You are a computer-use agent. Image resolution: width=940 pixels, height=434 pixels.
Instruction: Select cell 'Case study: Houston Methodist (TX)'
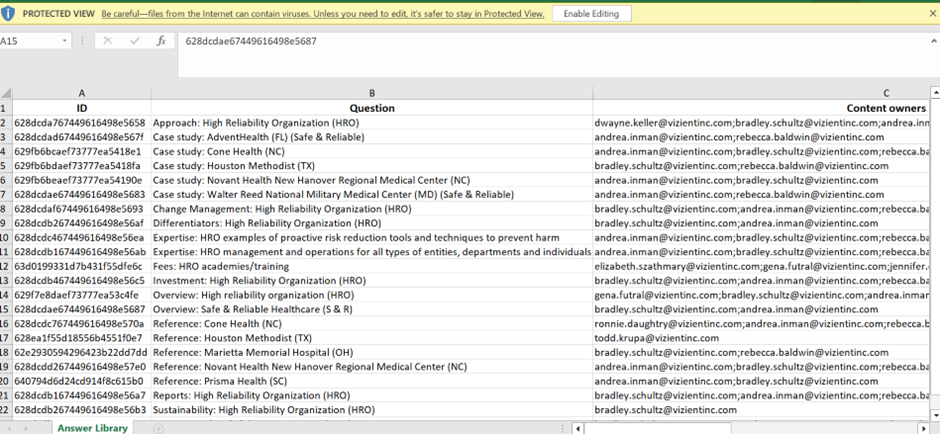tap(372, 165)
